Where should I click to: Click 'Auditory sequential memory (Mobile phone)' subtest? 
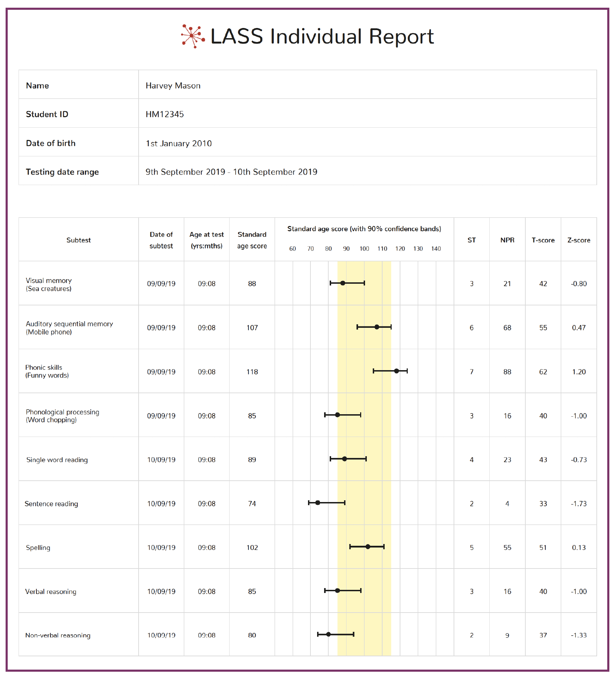point(69,328)
